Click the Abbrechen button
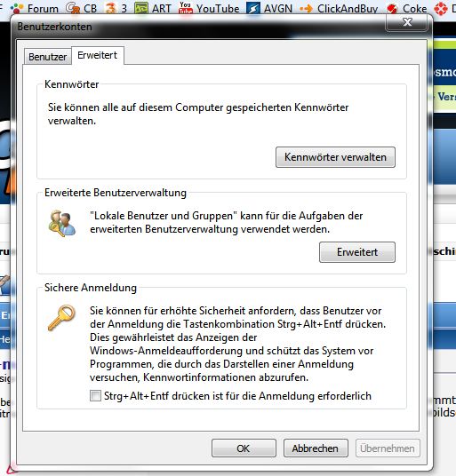Viewport: 456px width, 476px height. (x=316, y=448)
